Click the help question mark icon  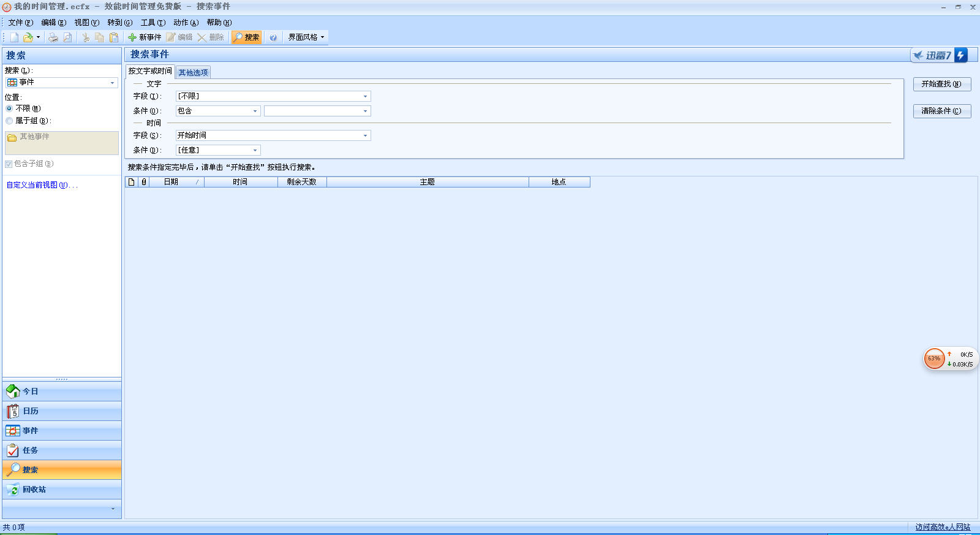273,37
